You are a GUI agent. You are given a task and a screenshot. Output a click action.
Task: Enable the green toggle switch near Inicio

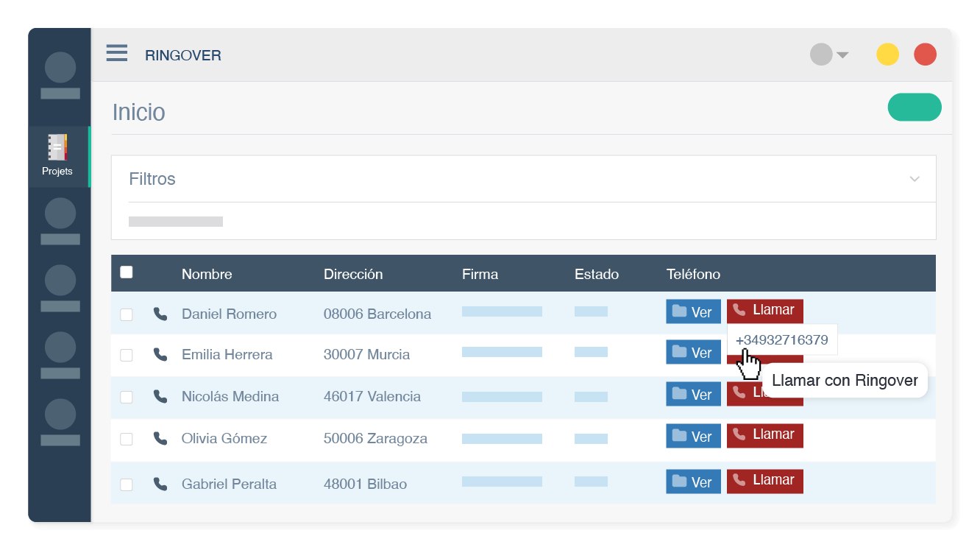click(x=915, y=107)
